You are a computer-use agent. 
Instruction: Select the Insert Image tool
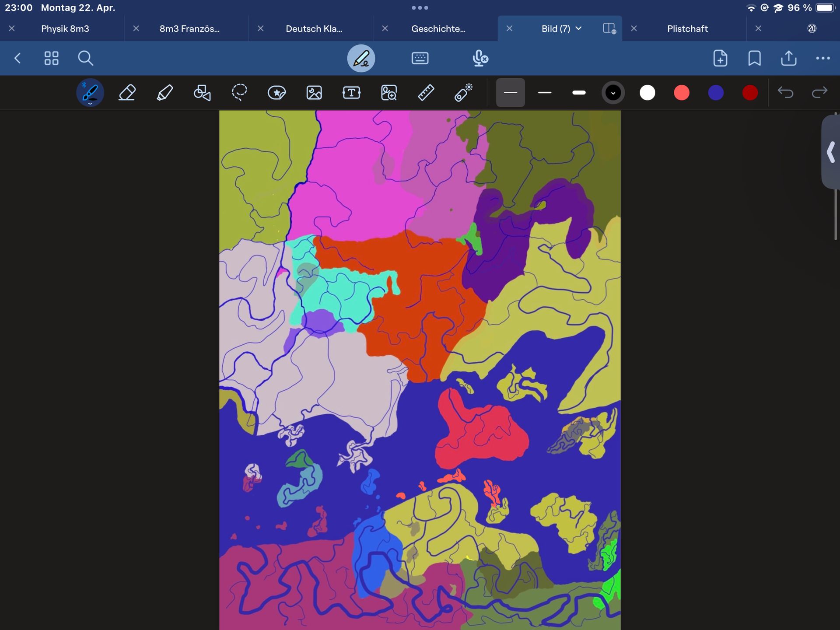coord(314,93)
